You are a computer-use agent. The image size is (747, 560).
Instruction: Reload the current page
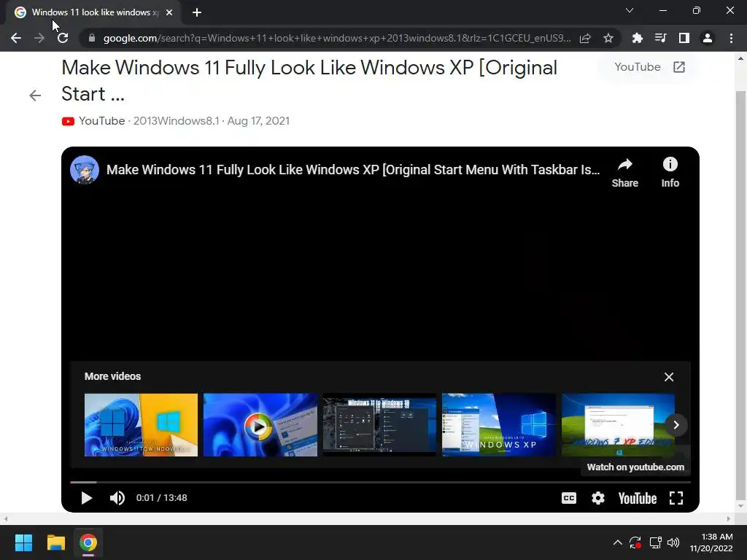(x=63, y=38)
